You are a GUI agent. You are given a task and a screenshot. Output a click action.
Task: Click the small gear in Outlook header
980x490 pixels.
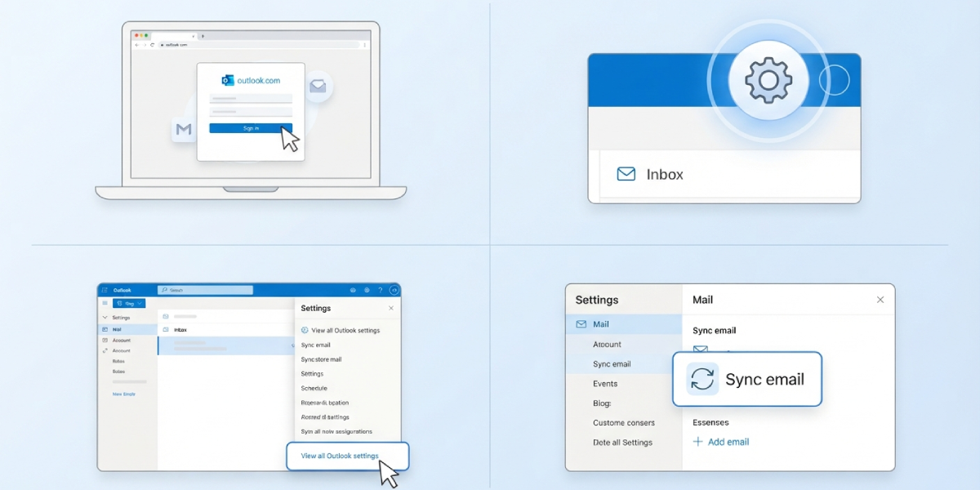pyautogui.click(x=367, y=290)
